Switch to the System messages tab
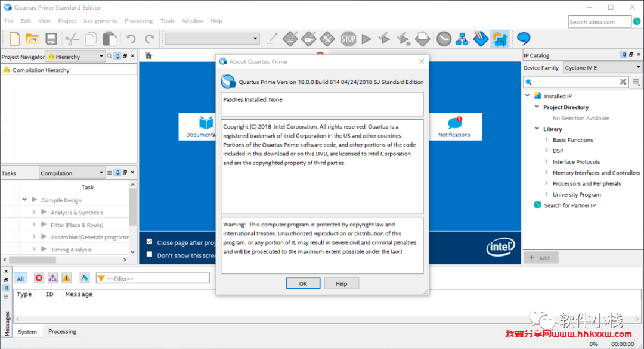This screenshot has height=349, width=644. (27, 332)
